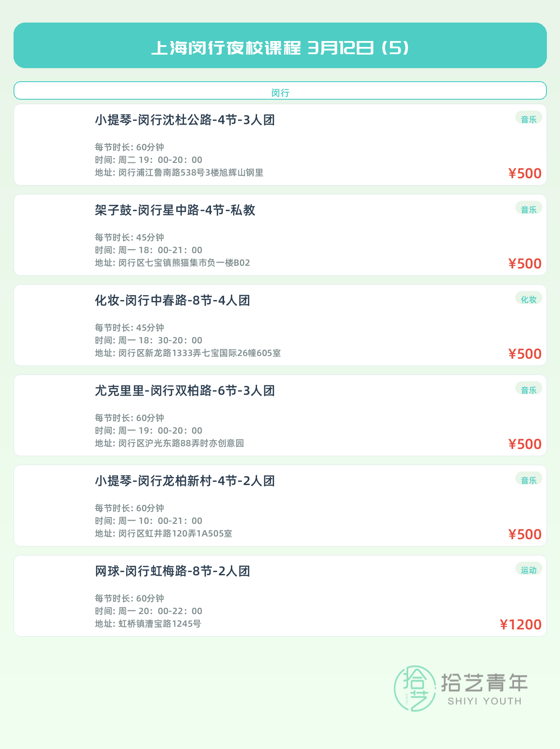Click the 音乐 tag on 沈杜公路 violin course

(528, 119)
